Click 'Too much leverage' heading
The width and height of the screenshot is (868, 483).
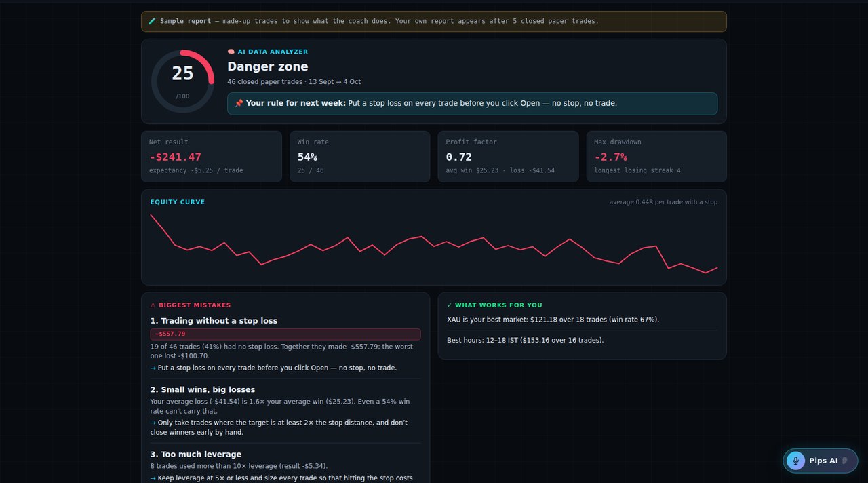[196, 455]
